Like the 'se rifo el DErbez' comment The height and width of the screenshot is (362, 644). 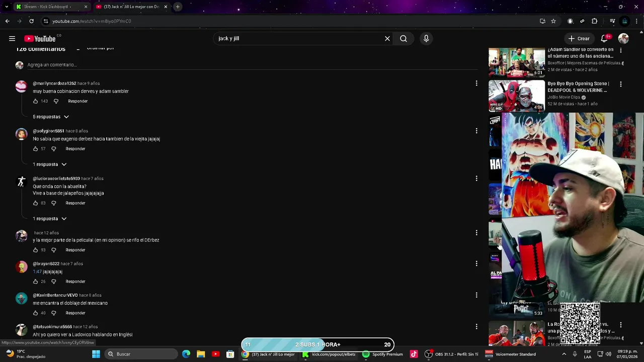[x=35, y=250]
